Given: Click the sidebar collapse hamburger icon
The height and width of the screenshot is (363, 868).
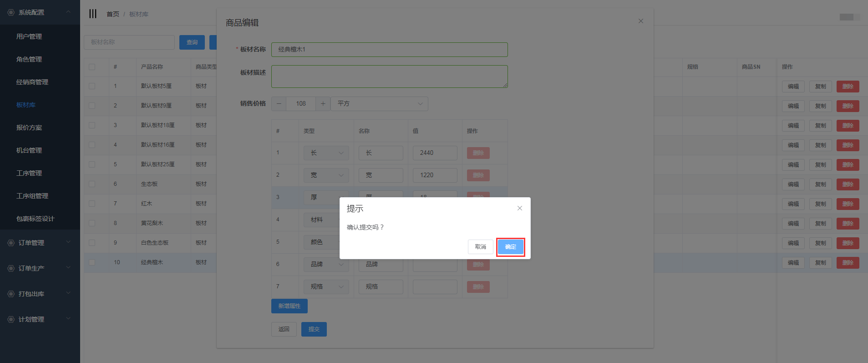Looking at the screenshot, I should pos(93,14).
